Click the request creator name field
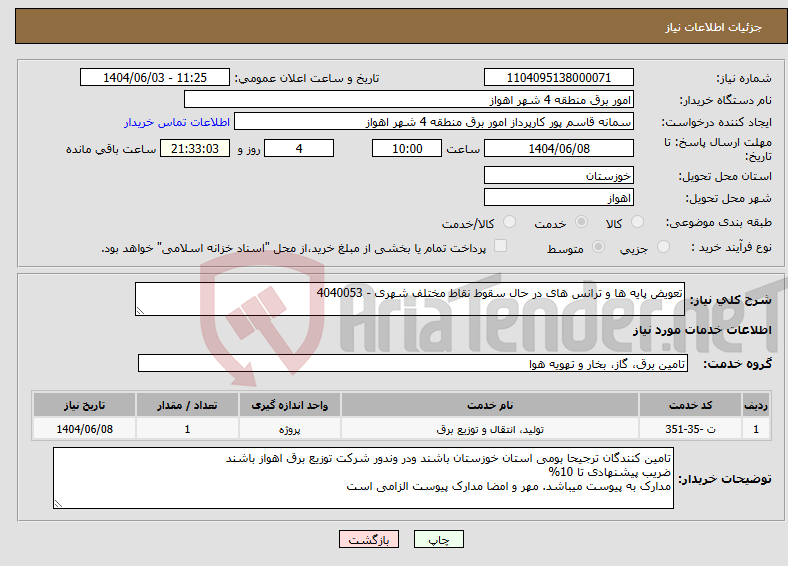This screenshot has width=788, height=566. coord(434,122)
